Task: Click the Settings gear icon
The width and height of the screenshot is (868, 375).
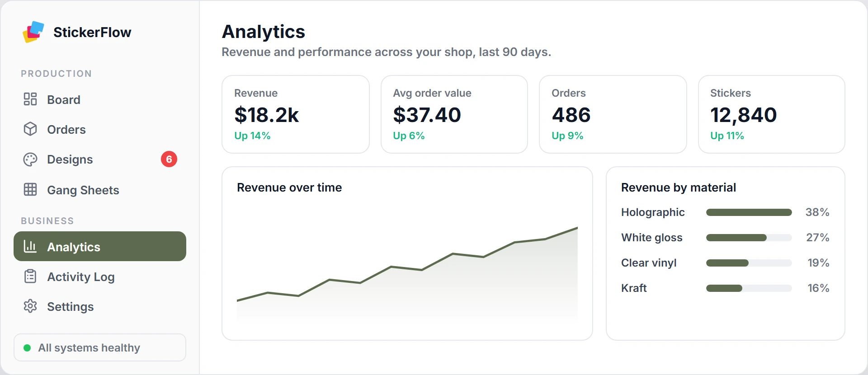Action: click(30, 306)
